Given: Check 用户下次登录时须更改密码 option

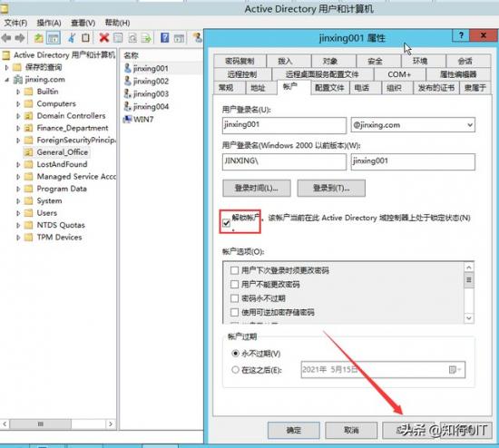Looking at the screenshot, I should click(x=234, y=270).
